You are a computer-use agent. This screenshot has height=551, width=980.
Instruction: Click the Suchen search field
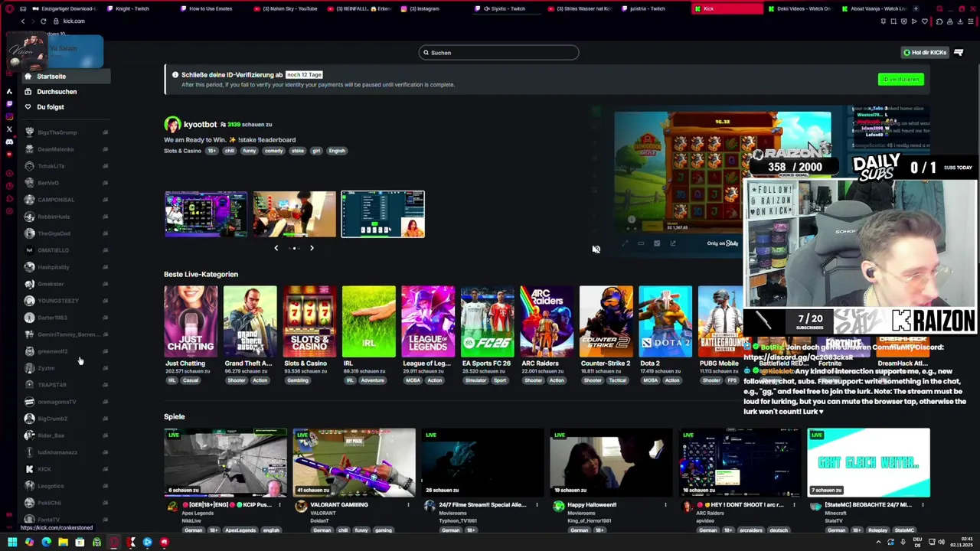coord(498,53)
